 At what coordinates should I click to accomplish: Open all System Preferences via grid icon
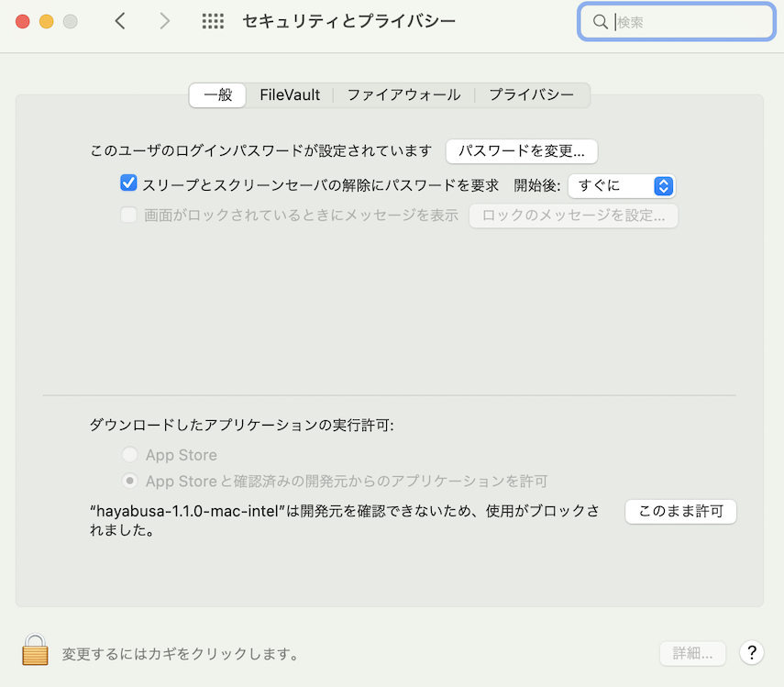click(x=213, y=20)
